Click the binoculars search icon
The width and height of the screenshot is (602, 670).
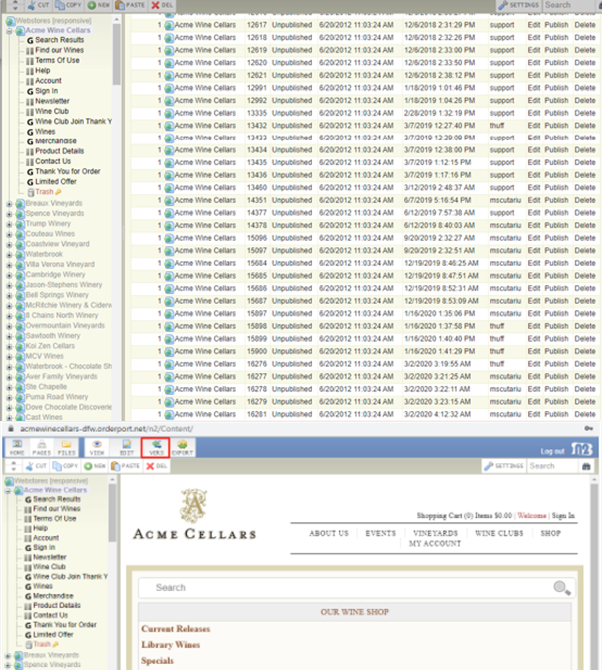586,466
